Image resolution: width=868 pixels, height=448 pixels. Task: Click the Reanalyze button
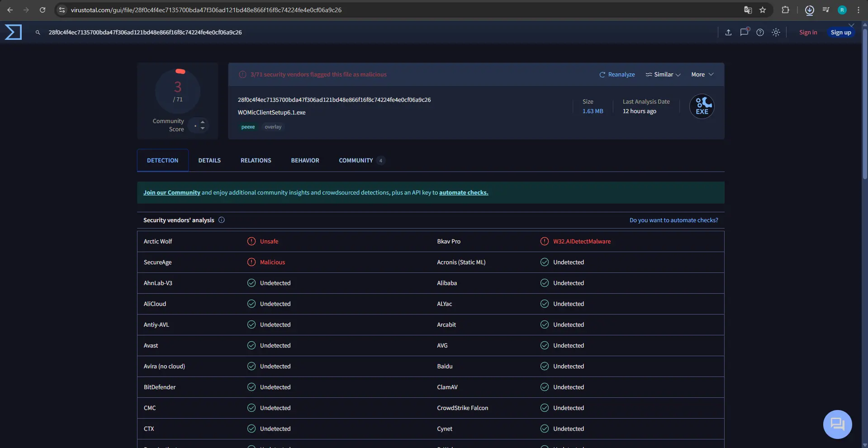pos(617,74)
